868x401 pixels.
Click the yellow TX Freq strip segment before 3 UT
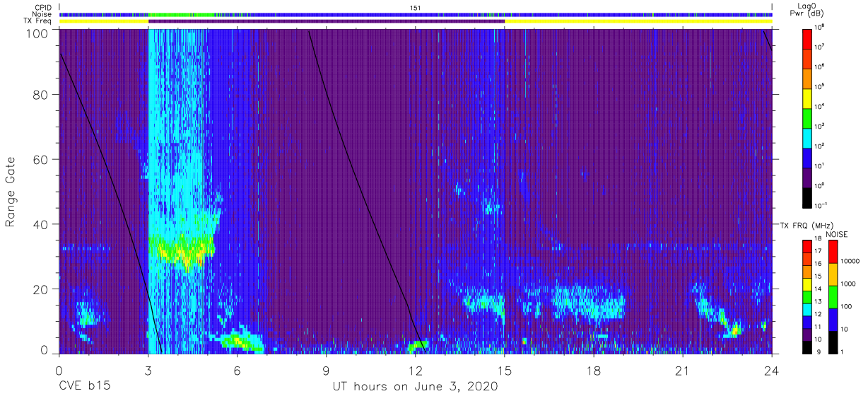pos(104,21)
